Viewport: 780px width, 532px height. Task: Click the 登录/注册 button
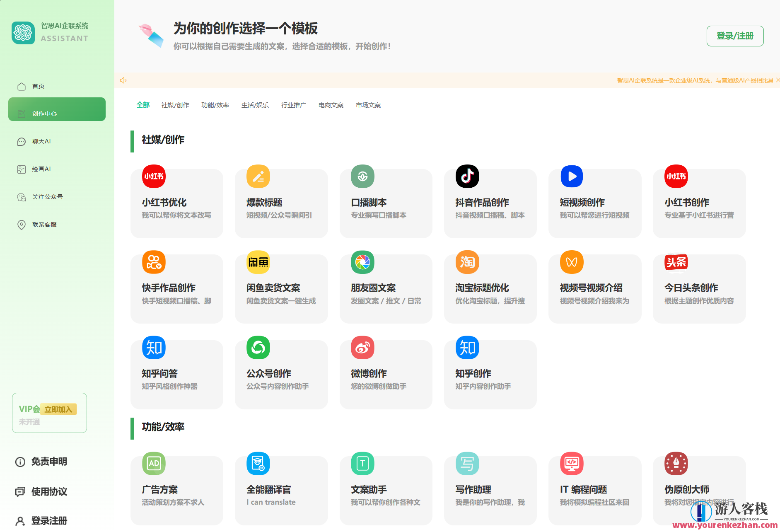[x=735, y=36]
